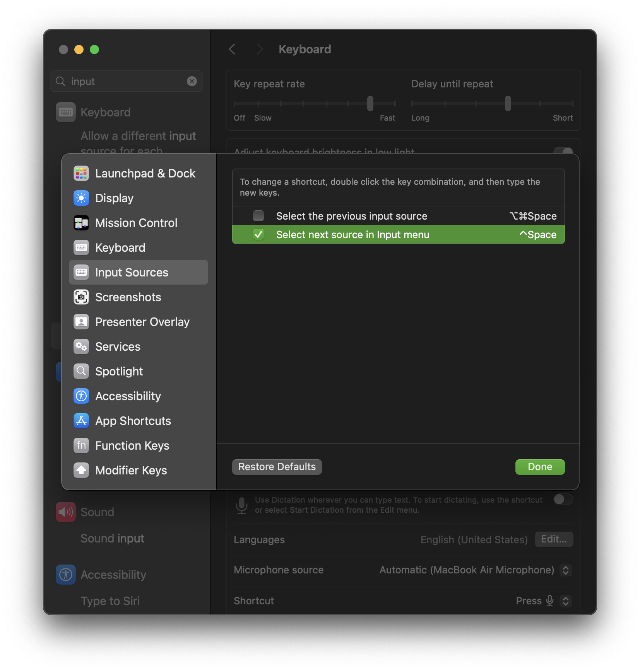Click the blue Accessibility icon in settings sidebar
The height and width of the screenshot is (672, 640).
66,575
